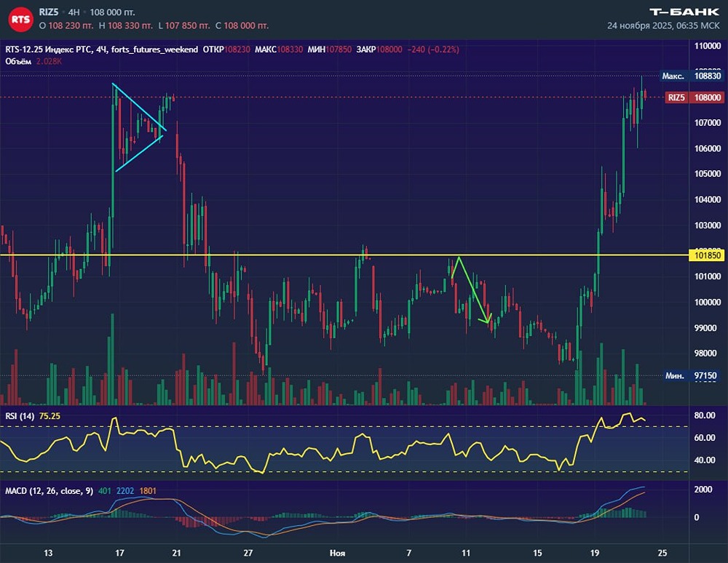728x563 pixels.
Task: Select the RIZ5 ticker symbol in header
Action: pyautogui.click(x=50, y=12)
